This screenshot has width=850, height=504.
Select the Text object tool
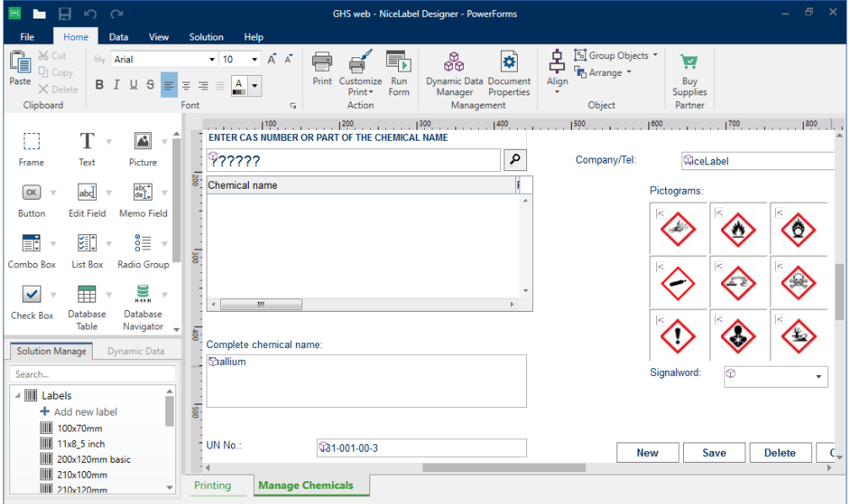pyautogui.click(x=87, y=149)
